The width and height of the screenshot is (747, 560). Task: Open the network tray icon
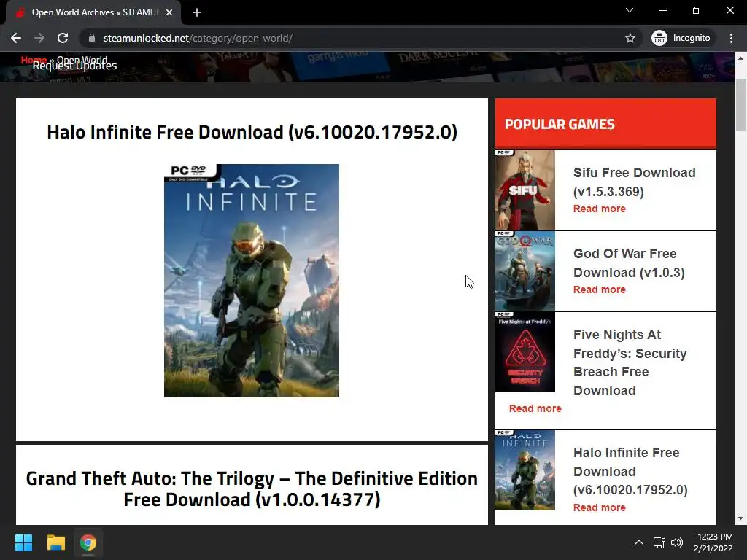coord(659,542)
